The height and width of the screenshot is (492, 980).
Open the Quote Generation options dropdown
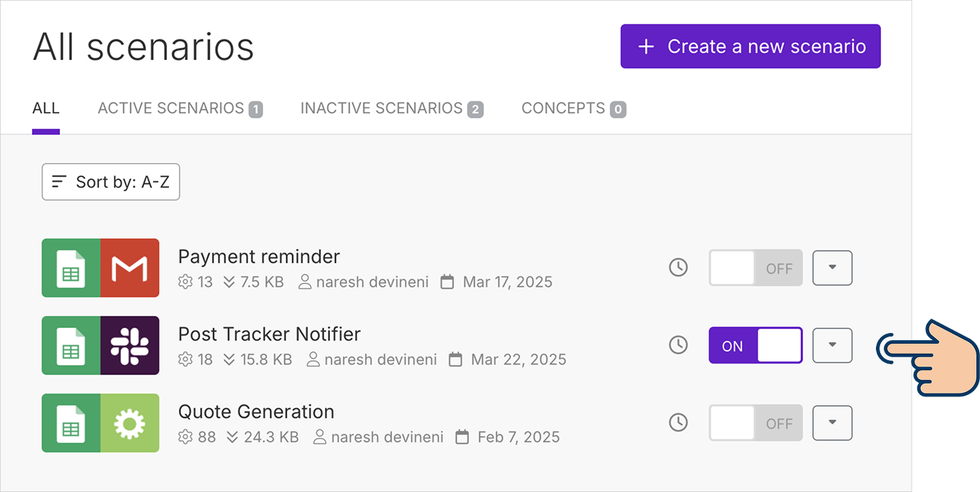click(832, 424)
